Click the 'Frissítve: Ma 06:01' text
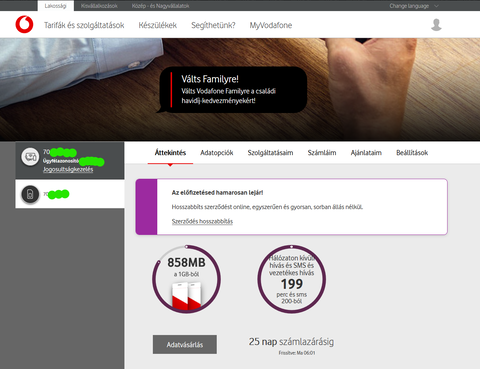This screenshot has height=369, width=480. (x=297, y=353)
